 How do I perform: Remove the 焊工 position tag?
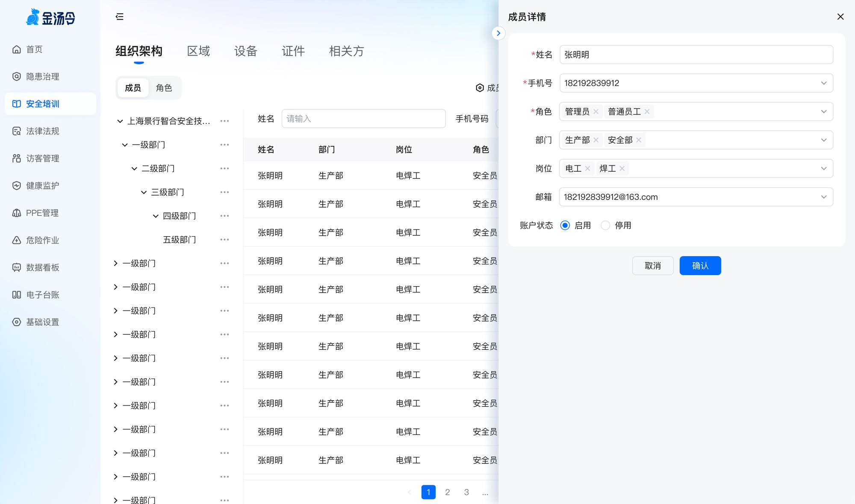tap(622, 168)
